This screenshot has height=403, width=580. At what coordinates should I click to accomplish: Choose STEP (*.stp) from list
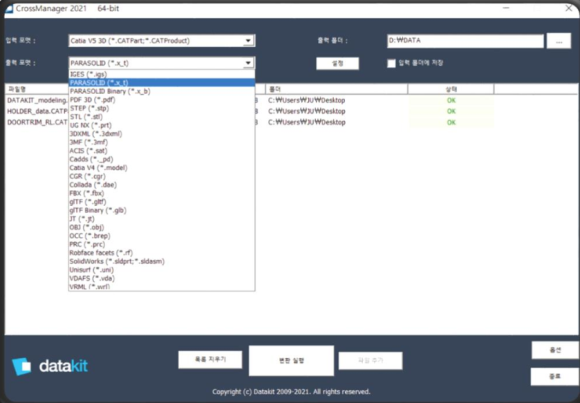pos(162,108)
